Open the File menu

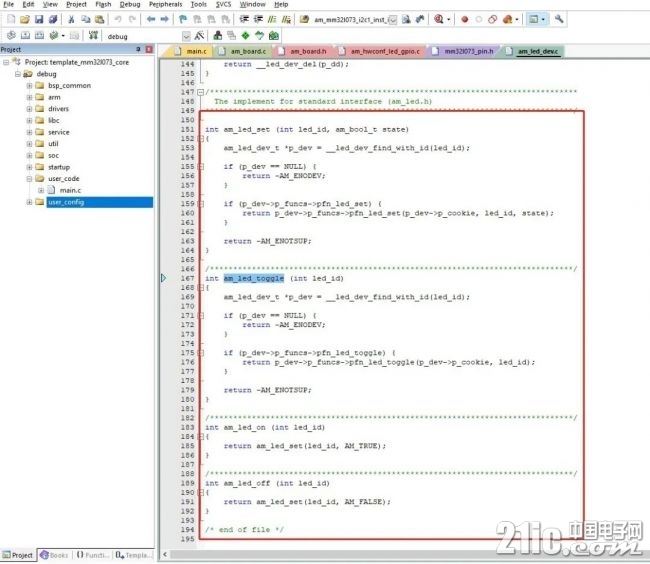9,4
